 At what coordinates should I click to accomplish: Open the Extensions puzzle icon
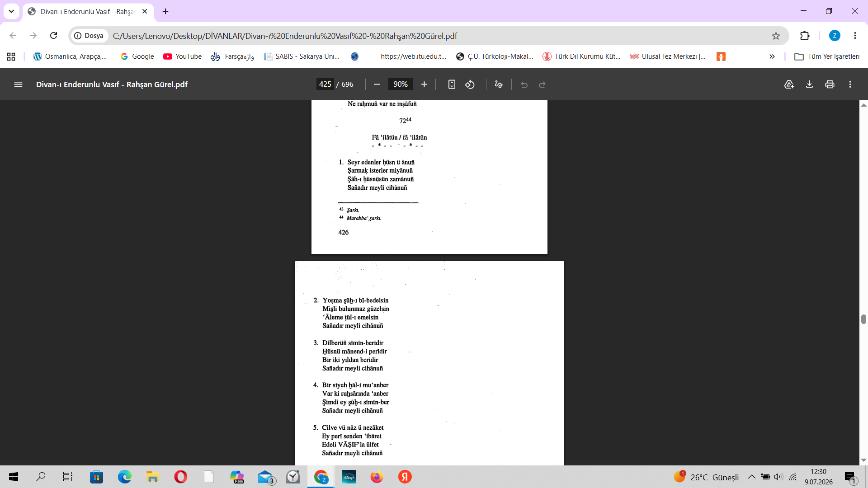(x=805, y=36)
